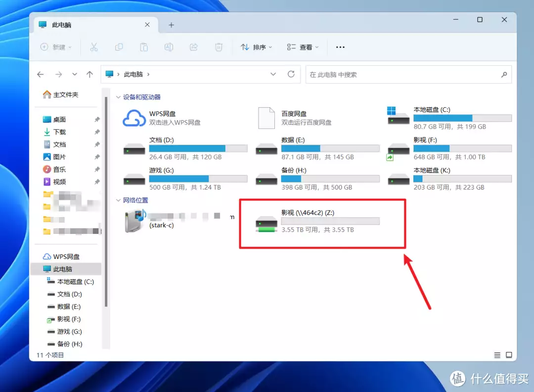Click the navigation pane scrollbar
The height and width of the screenshot is (392, 534).
pyautogui.click(x=106, y=202)
